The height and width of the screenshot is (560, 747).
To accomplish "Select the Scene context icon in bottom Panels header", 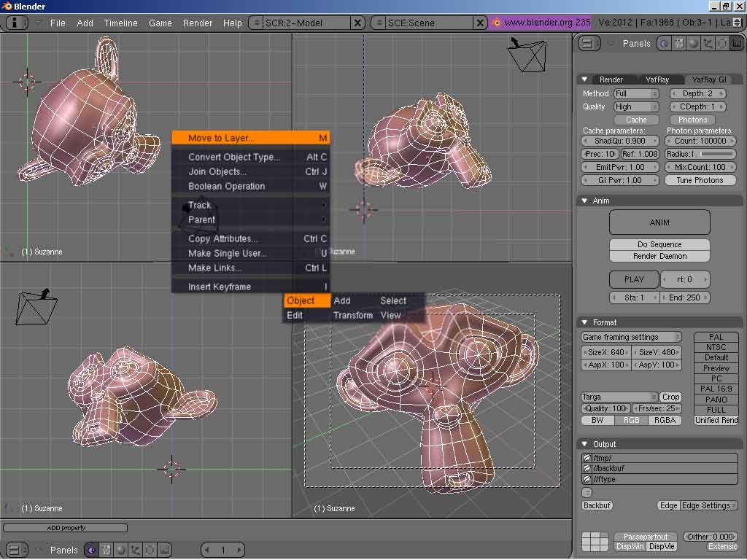I will pyautogui.click(x=164, y=550).
